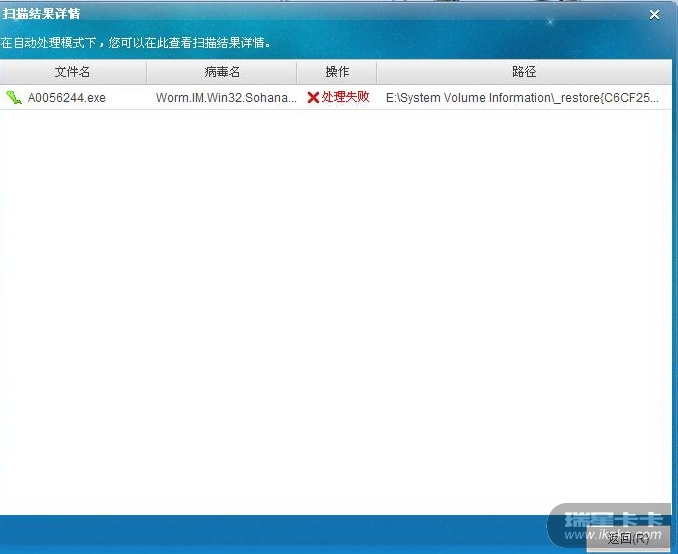Select the file name A0056244.exe
Viewport: 678px width, 554px height.
[x=67, y=98]
